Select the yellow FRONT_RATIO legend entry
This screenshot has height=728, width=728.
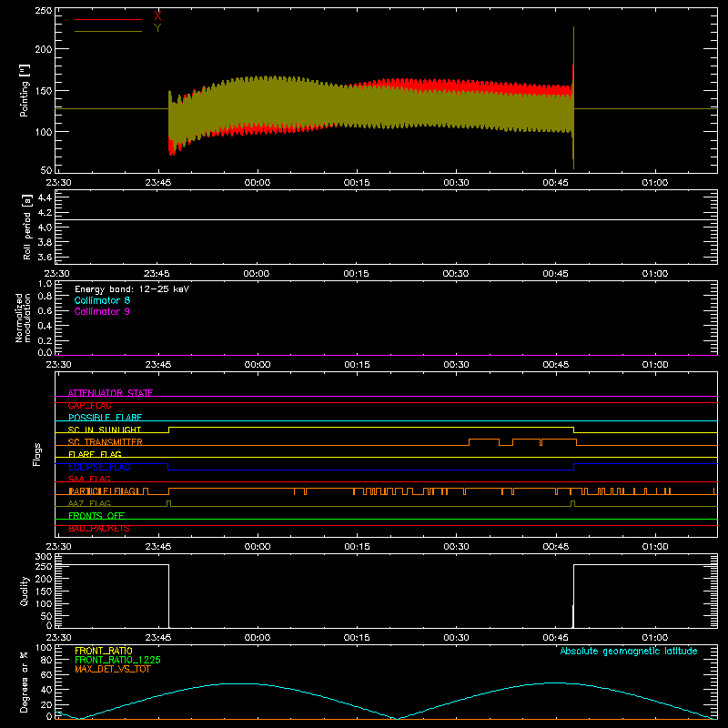point(104,651)
